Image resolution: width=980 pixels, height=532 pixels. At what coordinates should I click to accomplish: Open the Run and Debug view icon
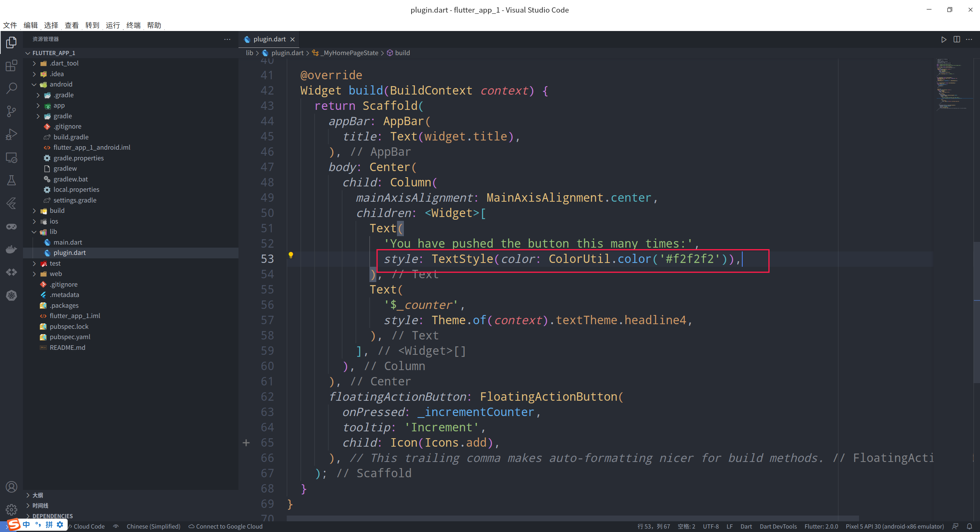click(x=11, y=134)
